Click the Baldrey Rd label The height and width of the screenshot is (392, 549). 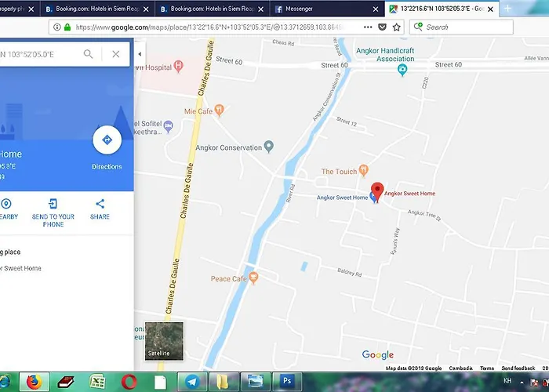click(350, 272)
